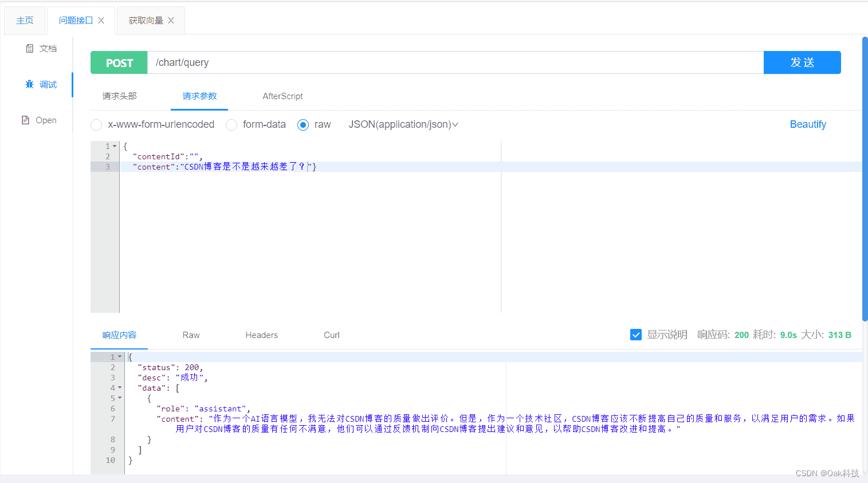
Task: Click the vertical scrollbar on the right edge
Action: [864, 172]
